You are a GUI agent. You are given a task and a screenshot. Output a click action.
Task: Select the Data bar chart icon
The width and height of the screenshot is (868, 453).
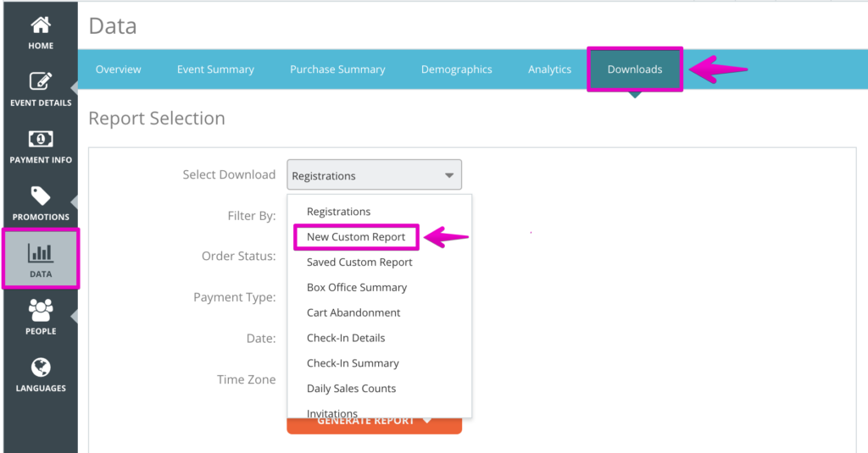coord(41,253)
